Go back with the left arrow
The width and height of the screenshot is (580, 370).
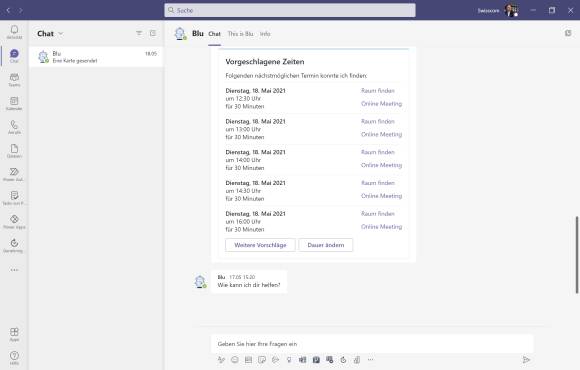pos(8,10)
